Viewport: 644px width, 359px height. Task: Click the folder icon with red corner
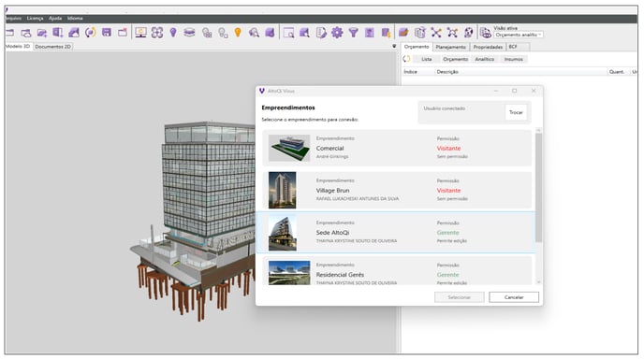[123, 33]
